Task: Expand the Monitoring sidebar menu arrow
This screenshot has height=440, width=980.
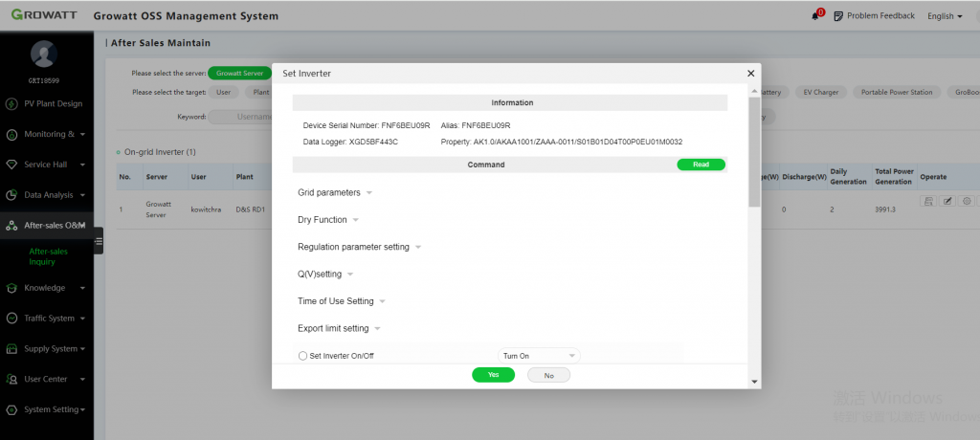Action: pyautogui.click(x=83, y=134)
